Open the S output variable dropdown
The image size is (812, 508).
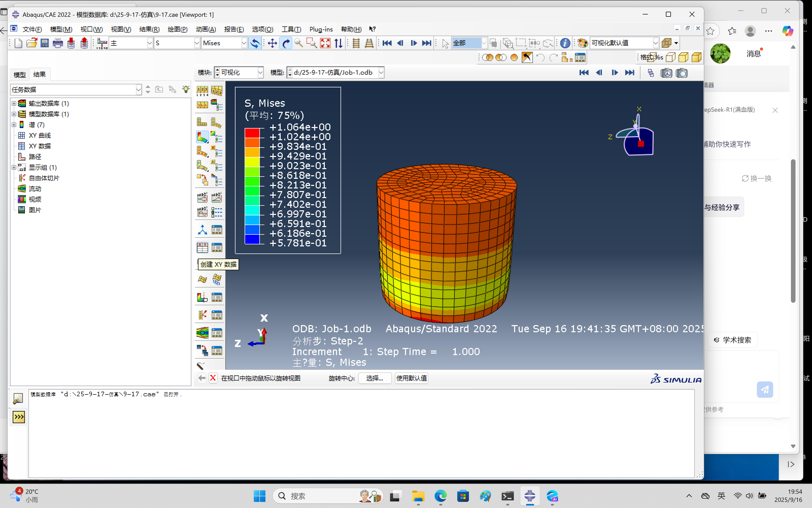[197, 43]
